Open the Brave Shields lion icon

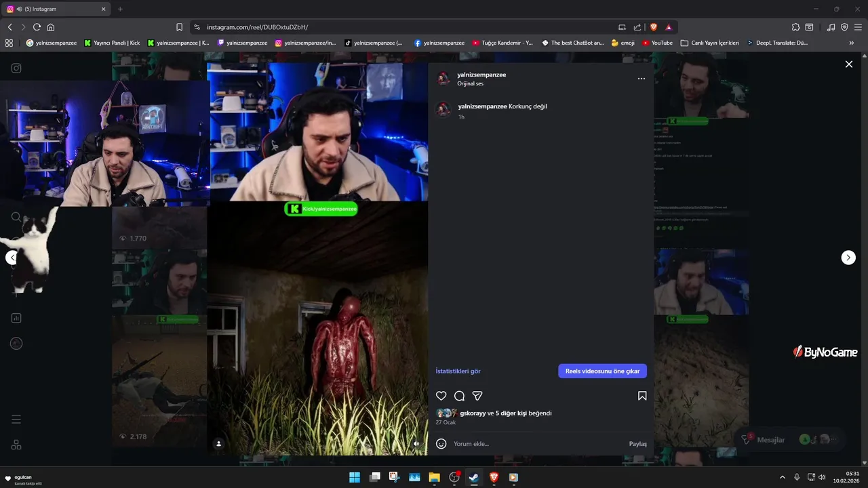tap(654, 27)
